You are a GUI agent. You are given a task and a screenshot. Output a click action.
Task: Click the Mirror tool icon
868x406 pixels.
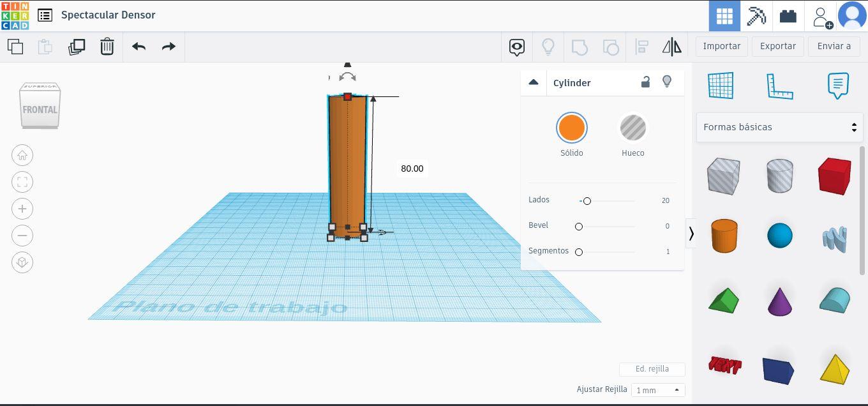672,47
